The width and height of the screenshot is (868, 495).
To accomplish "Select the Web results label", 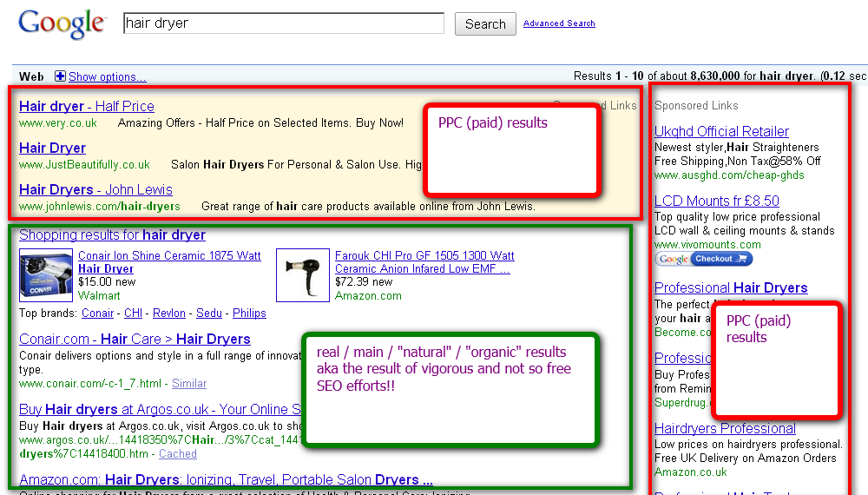I will tap(31, 77).
